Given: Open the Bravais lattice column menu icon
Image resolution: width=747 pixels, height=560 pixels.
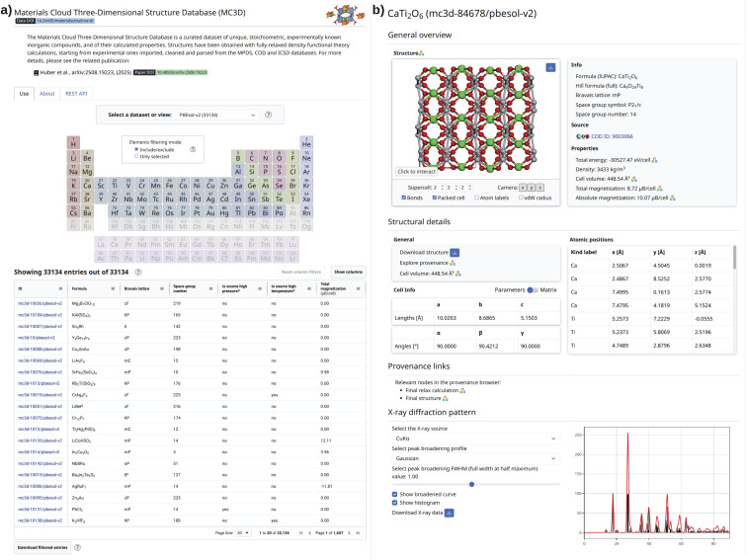Looking at the screenshot, I should pos(162,288).
